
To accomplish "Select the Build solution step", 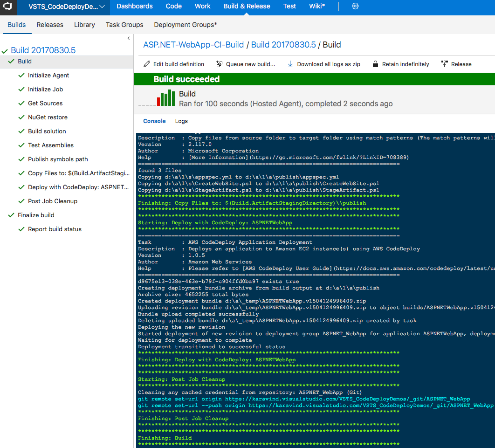I will [47, 131].
